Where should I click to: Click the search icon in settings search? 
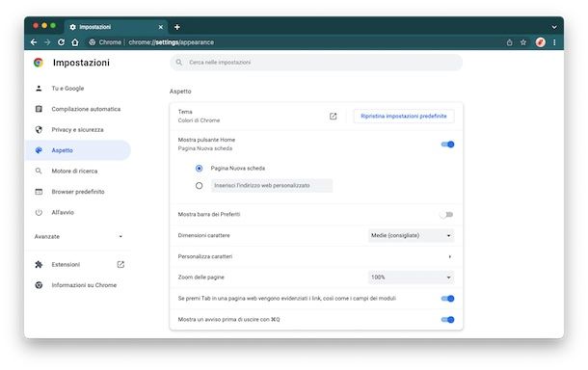tap(179, 63)
